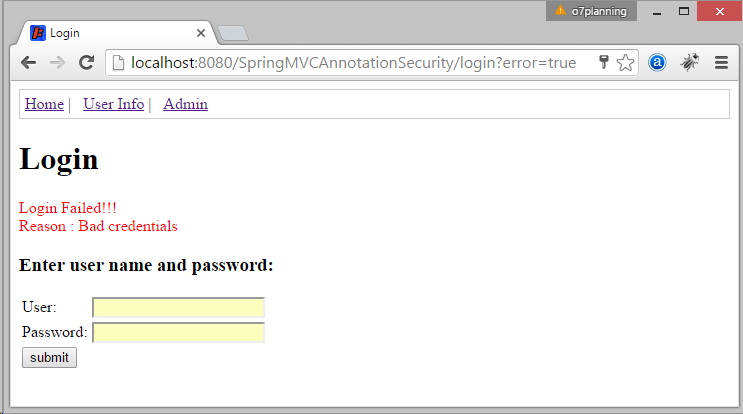This screenshot has width=743, height=414.
Task: Reload the login page
Action: [x=86, y=63]
